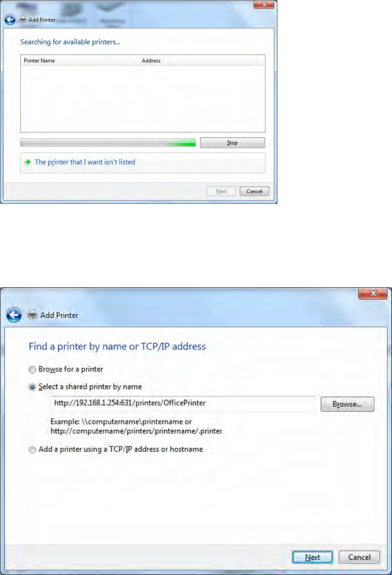Close the upper searching printers dialog
Screen dimensions: 392x575
point(264,4)
